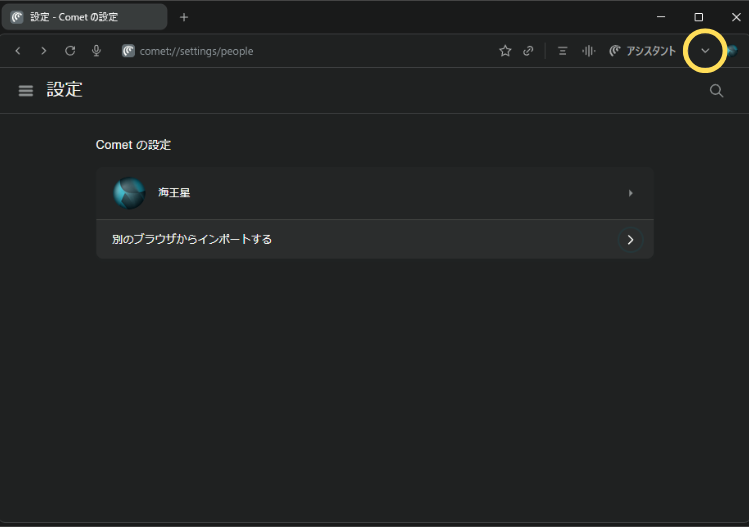Open the reading list lines icon
This screenshot has width=749, height=527.
(x=562, y=51)
